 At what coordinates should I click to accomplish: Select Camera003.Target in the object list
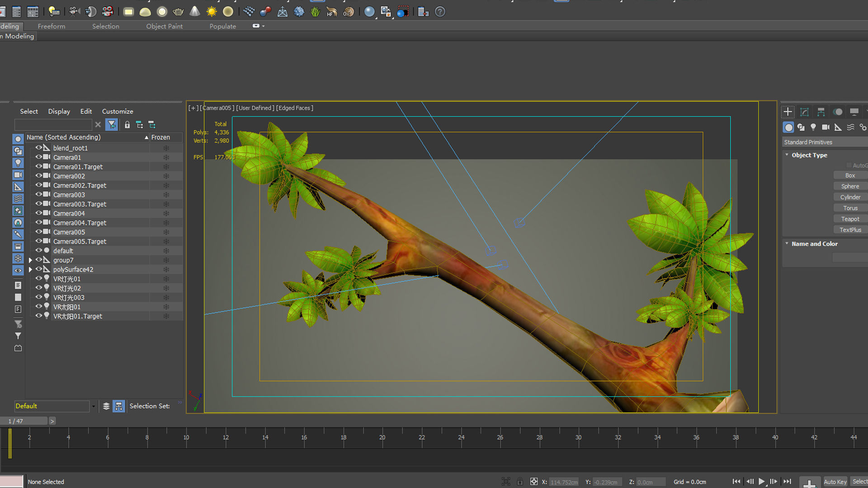[80, 204]
